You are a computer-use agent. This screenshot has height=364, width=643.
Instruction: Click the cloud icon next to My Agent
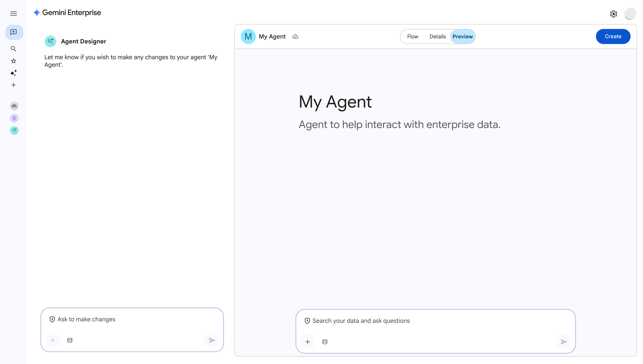(x=295, y=36)
